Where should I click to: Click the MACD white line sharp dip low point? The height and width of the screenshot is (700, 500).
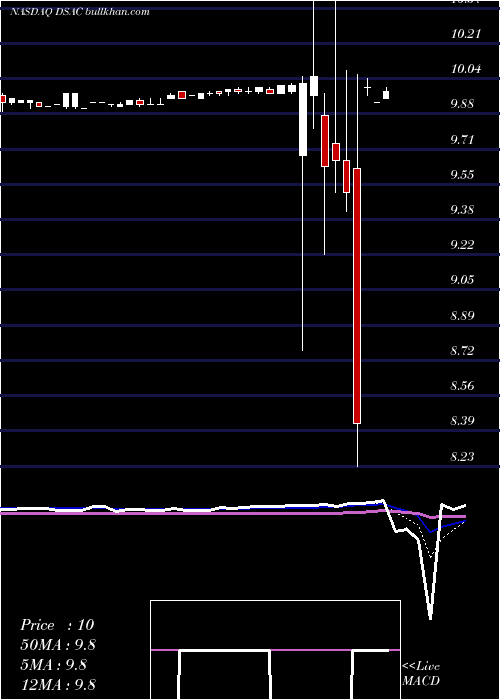tap(430, 617)
